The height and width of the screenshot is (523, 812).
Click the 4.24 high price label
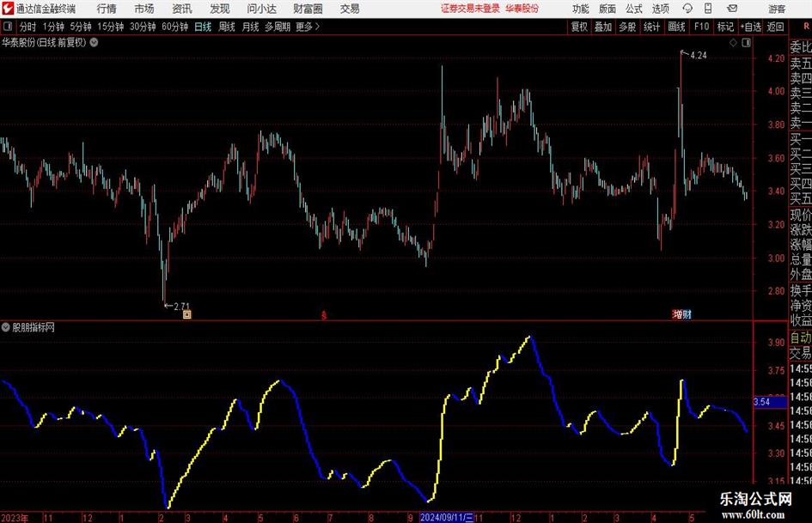(699, 56)
